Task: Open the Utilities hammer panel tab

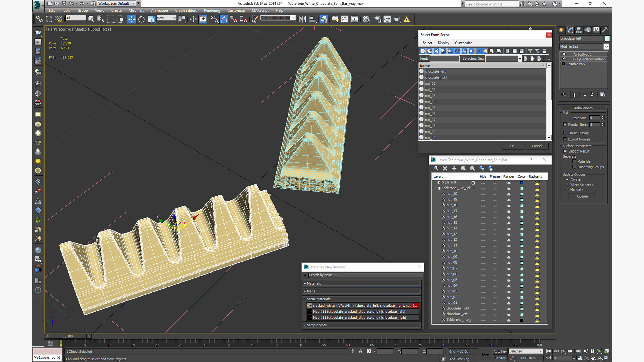Action: click(605, 30)
